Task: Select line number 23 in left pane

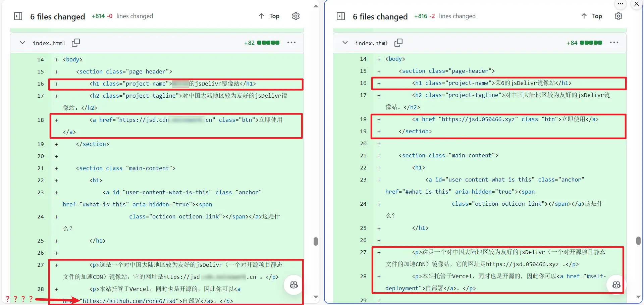Action: coord(41,193)
